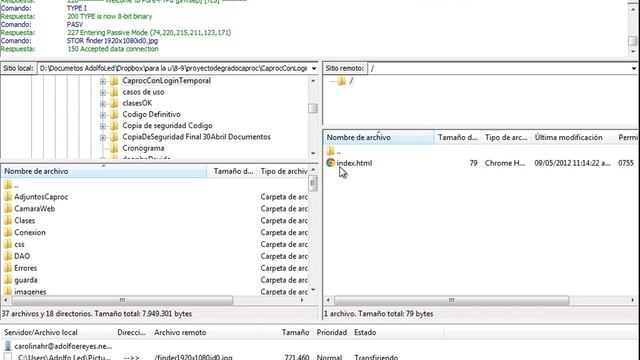Click local file list scroll down arrow
Screen dimensions: 640x360
coord(313,289)
